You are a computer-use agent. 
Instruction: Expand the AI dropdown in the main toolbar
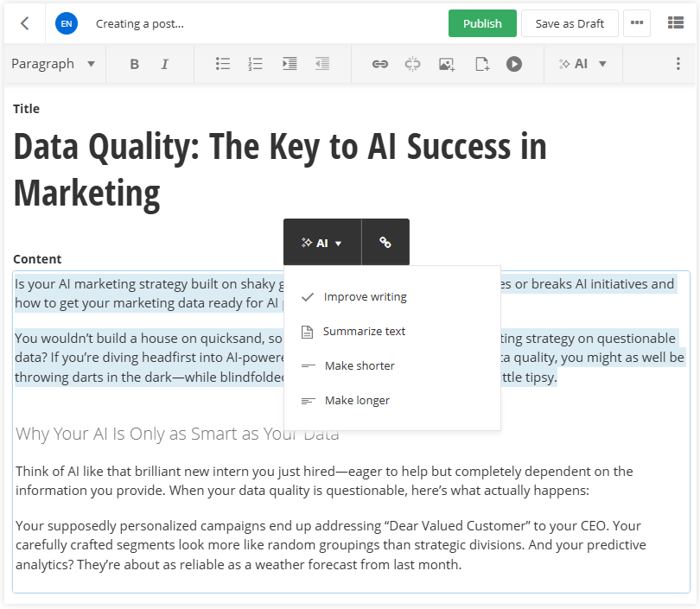583,64
